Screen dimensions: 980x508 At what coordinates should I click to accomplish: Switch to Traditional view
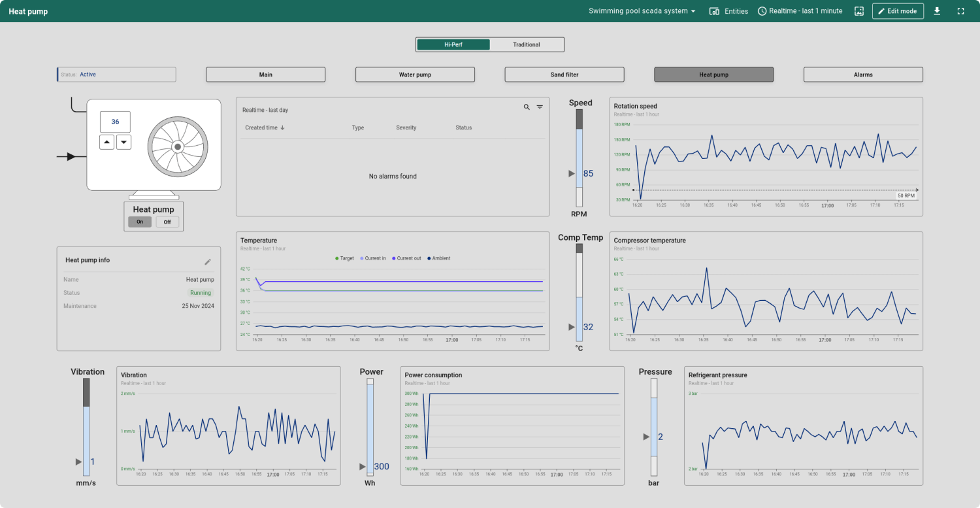pyautogui.click(x=527, y=44)
